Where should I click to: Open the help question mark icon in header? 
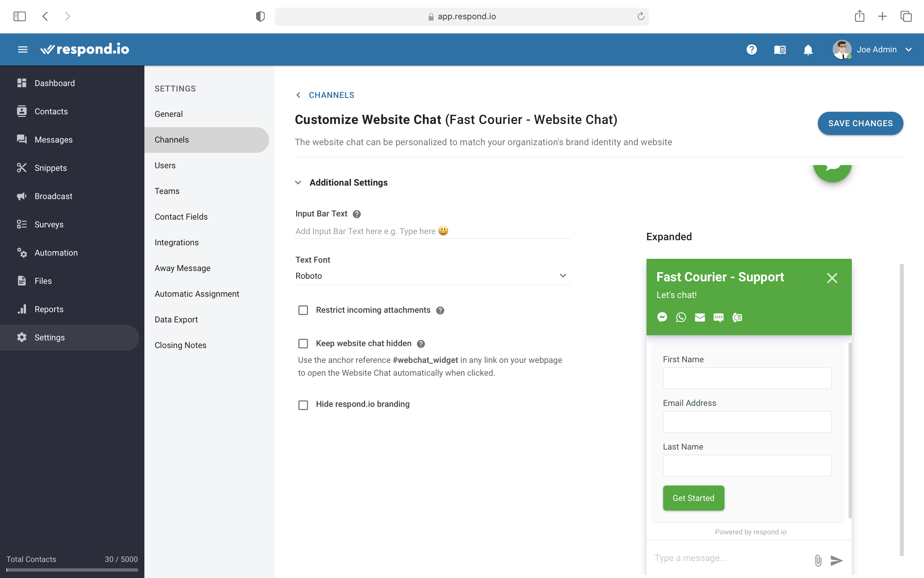(x=751, y=50)
